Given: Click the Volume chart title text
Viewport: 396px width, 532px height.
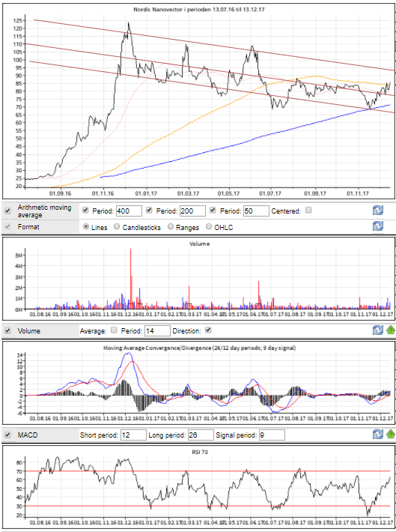Looking at the screenshot, I should click(x=199, y=244).
